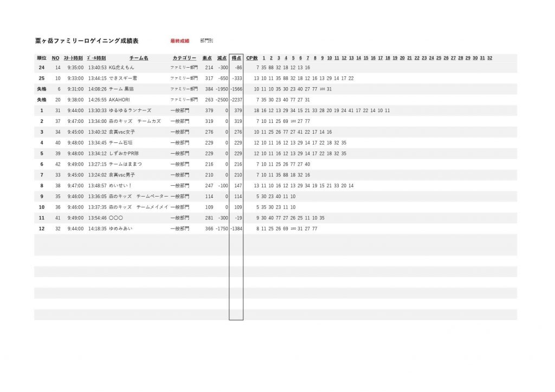Viewport: 555px width, 392px height.
Task: Select CP column header 32
Action: tap(489, 58)
